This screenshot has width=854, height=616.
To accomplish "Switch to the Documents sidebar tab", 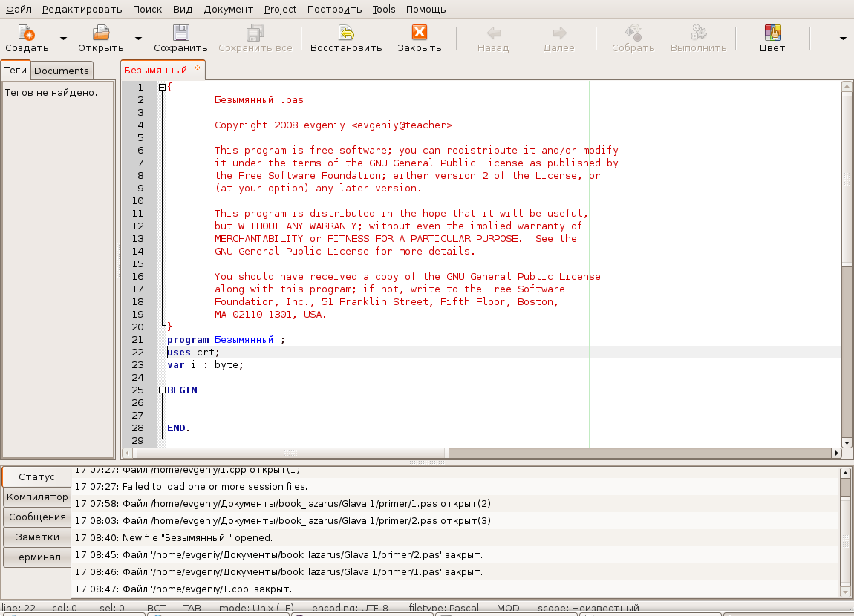I will pyautogui.click(x=62, y=71).
